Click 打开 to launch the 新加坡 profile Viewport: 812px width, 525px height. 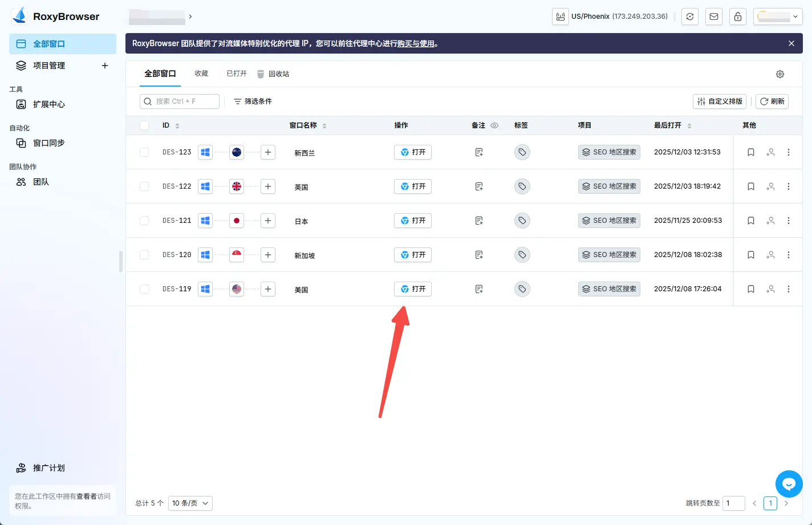412,255
